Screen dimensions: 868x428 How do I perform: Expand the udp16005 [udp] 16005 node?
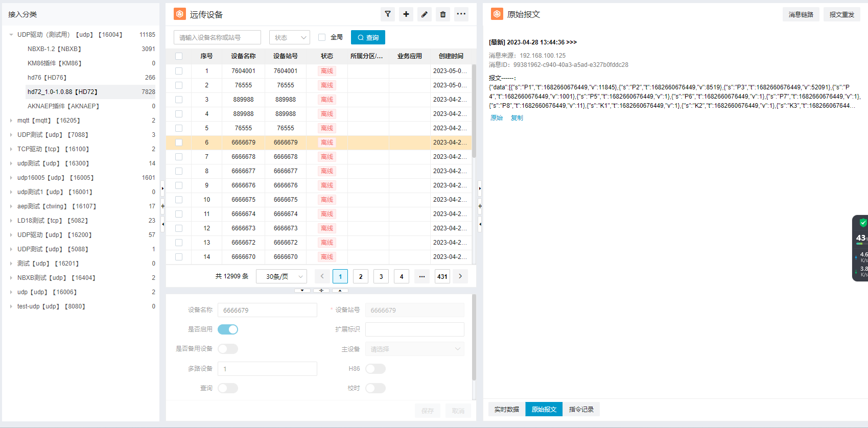pyautogui.click(x=11, y=178)
